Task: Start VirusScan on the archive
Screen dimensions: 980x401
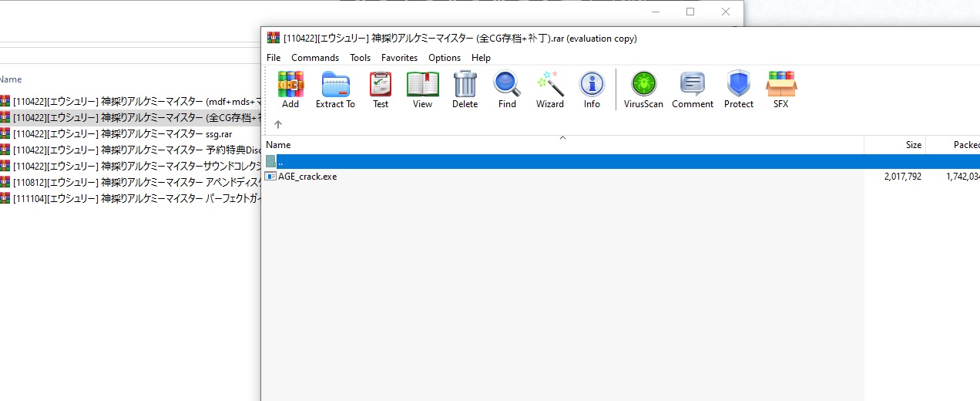Action: coord(643,89)
